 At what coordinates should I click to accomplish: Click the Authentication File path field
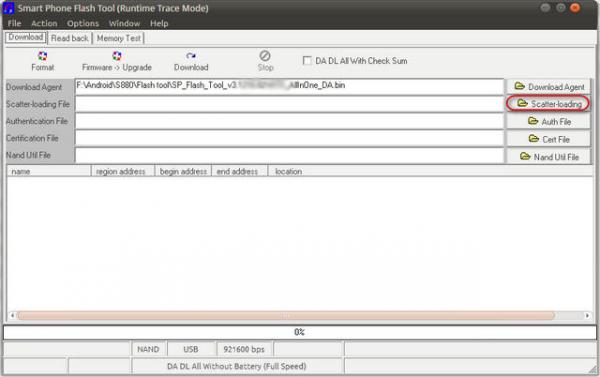[289, 121]
